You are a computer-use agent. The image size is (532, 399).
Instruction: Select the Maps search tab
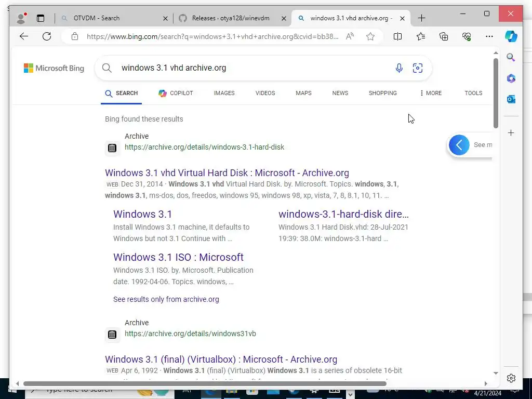pos(303,93)
